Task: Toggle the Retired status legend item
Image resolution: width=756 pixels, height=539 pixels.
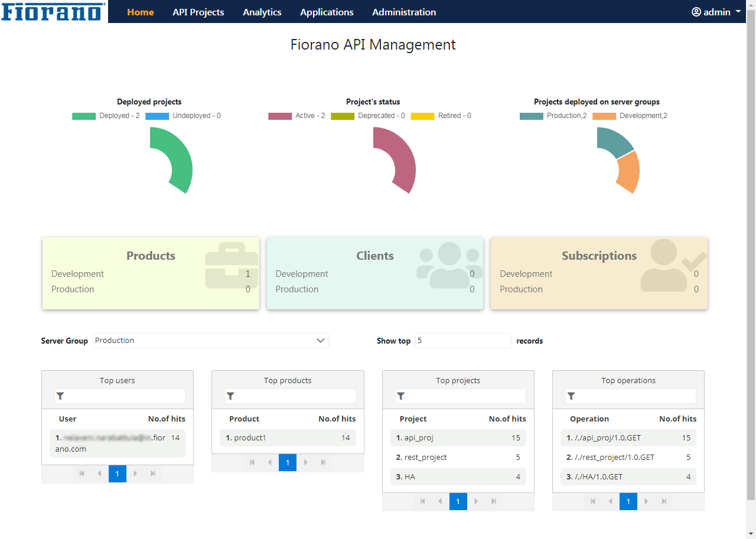Action: tap(441, 116)
